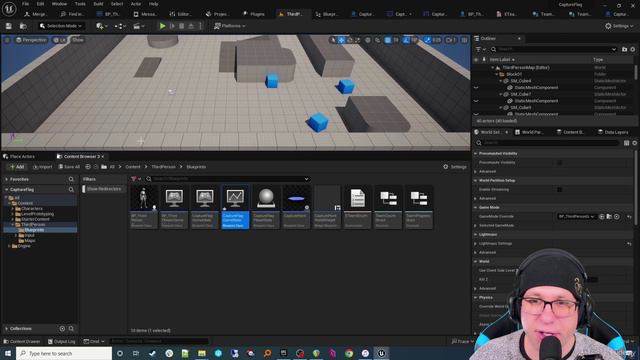Viewport: 640px width, 360px height.
Task: Switch to the Plugins tab
Action: (x=254, y=14)
